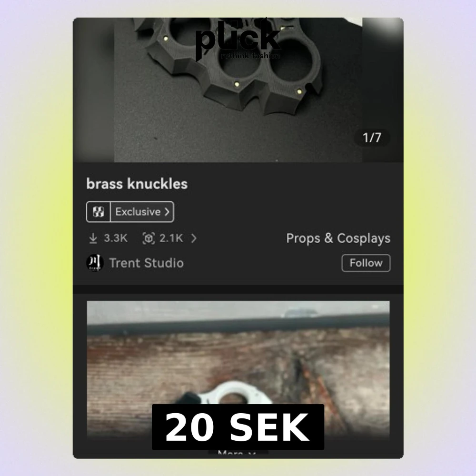Open the white knuckles on wood photo
This screenshot has width=476, height=476.
(x=238, y=369)
